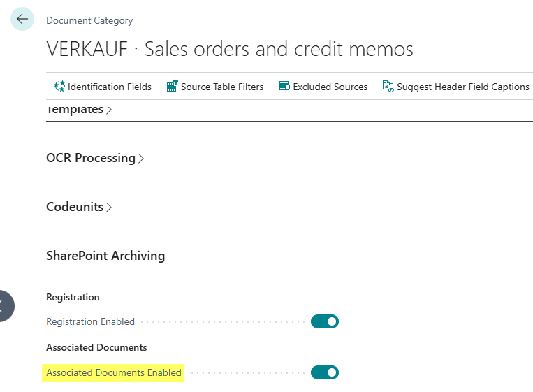Expand the Codeunits chevron

[109, 208]
